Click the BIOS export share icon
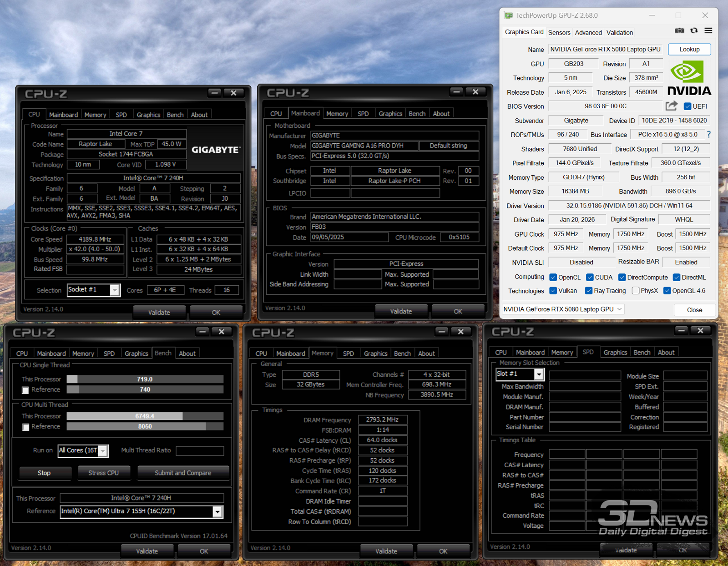 click(x=671, y=106)
